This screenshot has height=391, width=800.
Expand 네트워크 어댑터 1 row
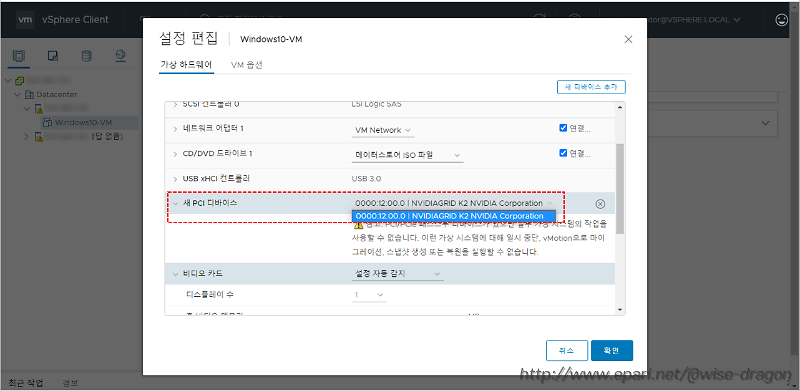coord(176,129)
